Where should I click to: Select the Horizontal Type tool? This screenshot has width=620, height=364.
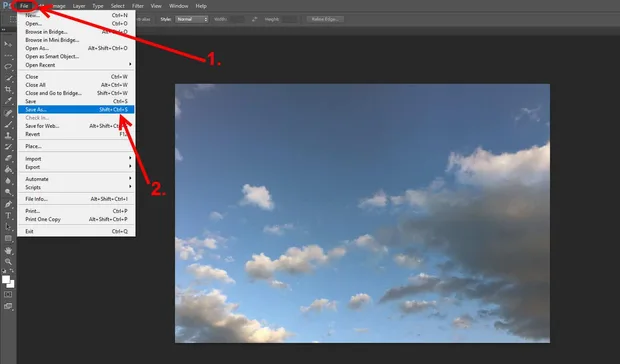point(8,216)
